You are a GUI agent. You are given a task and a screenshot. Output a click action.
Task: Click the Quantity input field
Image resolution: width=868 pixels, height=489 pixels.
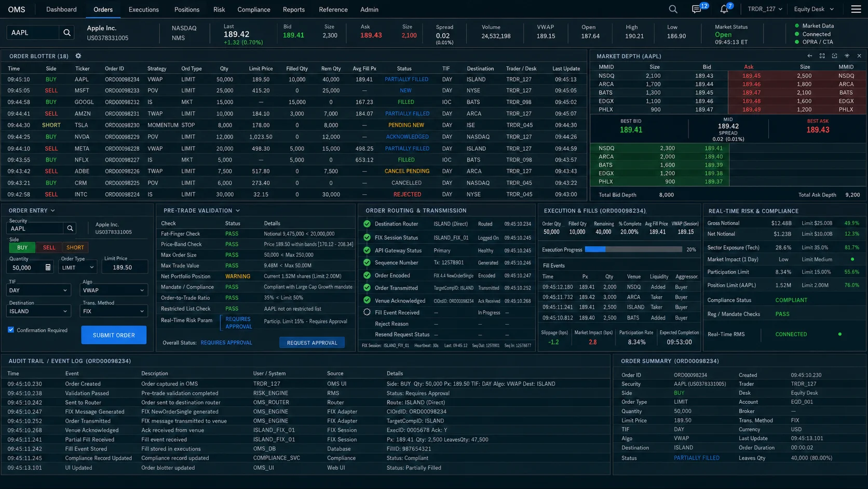[x=30, y=267]
